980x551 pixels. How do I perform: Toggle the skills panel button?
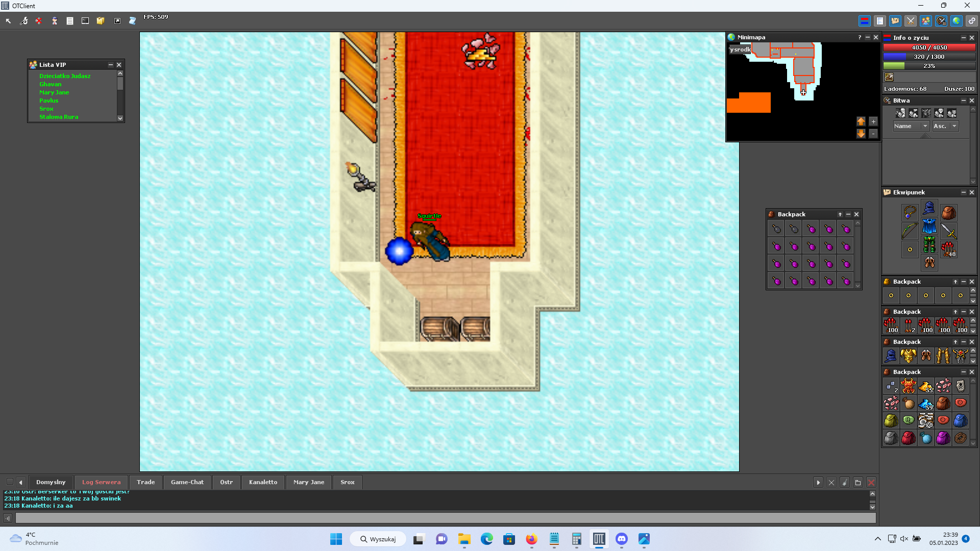click(x=880, y=21)
